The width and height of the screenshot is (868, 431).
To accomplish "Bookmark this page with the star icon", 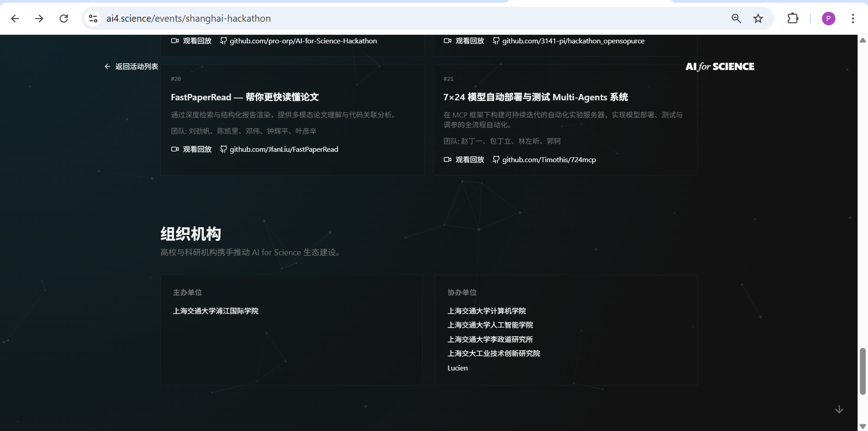I will point(758,19).
